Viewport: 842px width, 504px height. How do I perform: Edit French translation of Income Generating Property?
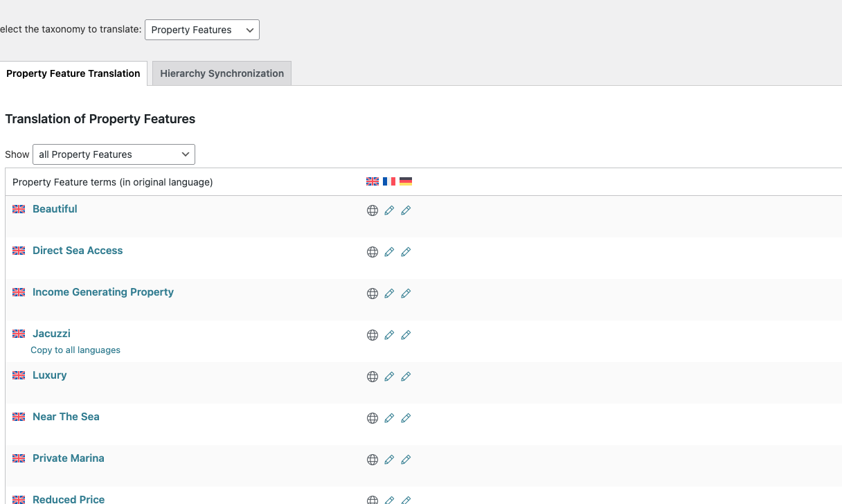click(x=389, y=294)
